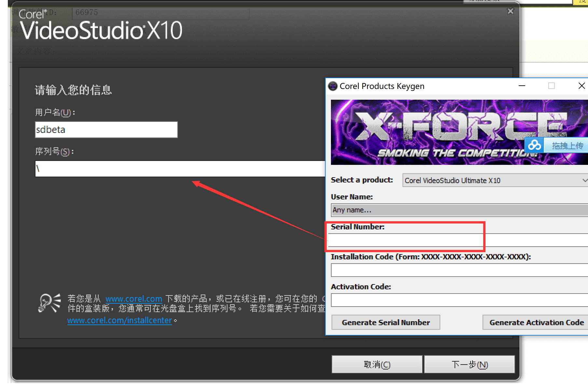Click the "Activation Code:" label
Image resolution: width=588 pixels, height=389 pixels.
pyautogui.click(x=361, y=287)
